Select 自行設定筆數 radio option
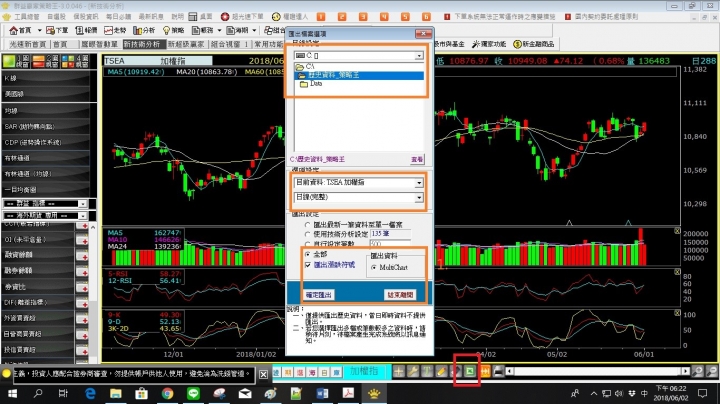Screen dimensions: 720x404 (308, 244)
